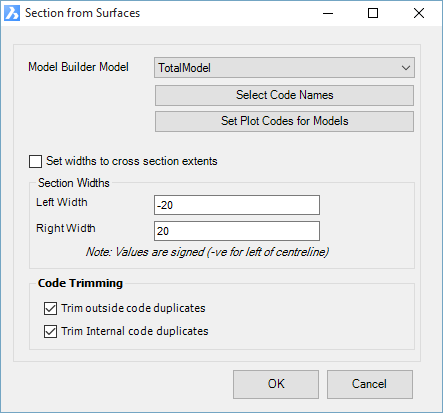This screenshot has width=443, height=413.
Task: Maximize the Section from Surfaces window
Action: point(373,13)
